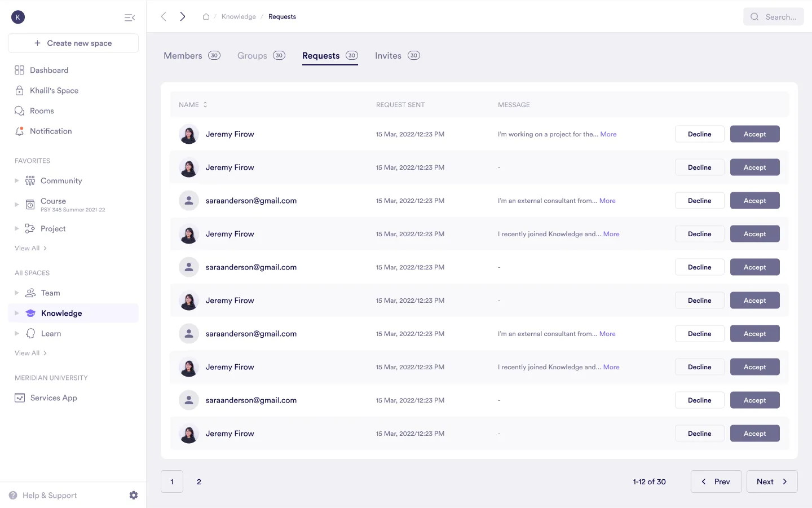Open the Dashboard
The width and height of the screenshot is (812, 508).
click(x=48, y=70)
